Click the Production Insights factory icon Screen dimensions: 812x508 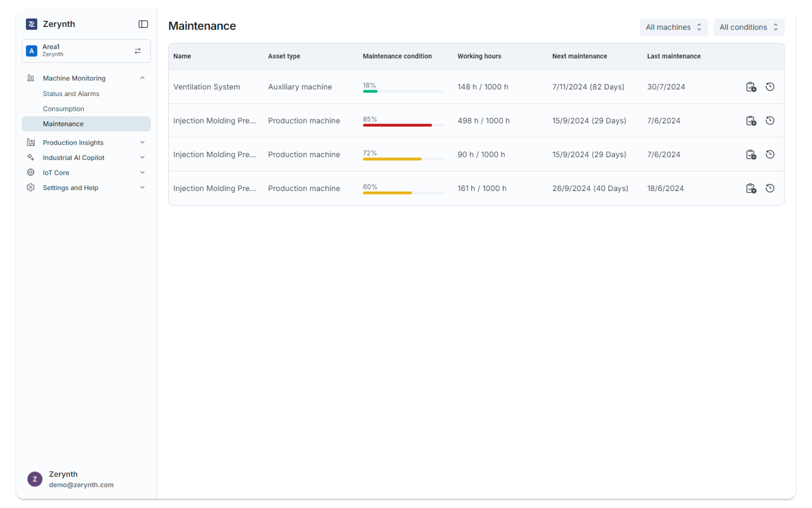[30, 142]
